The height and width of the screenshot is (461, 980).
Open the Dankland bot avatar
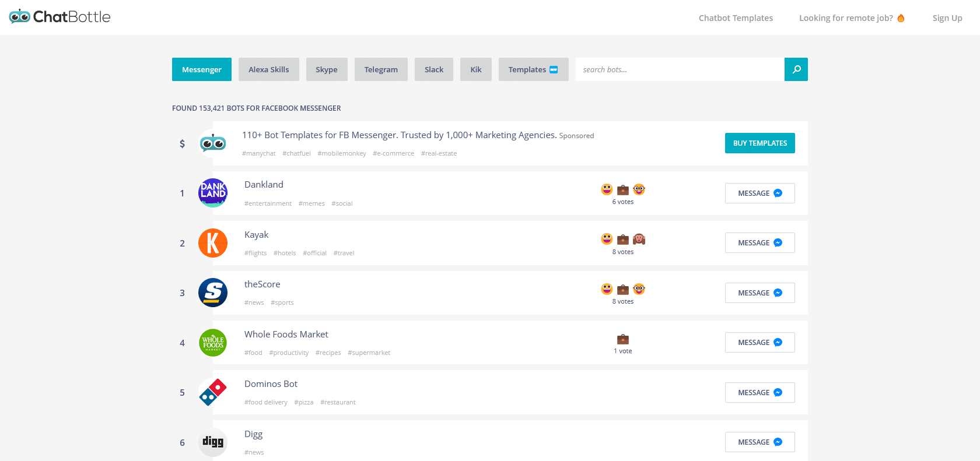point(213,193)
